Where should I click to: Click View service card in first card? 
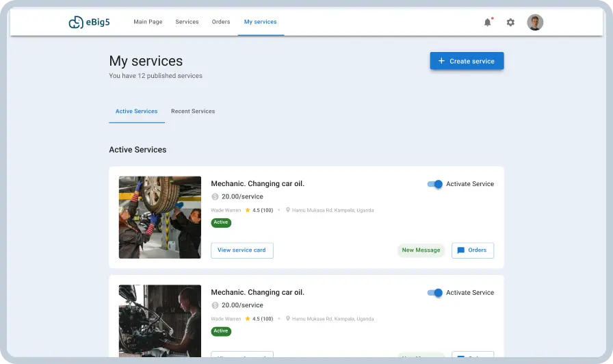[242, 250]
